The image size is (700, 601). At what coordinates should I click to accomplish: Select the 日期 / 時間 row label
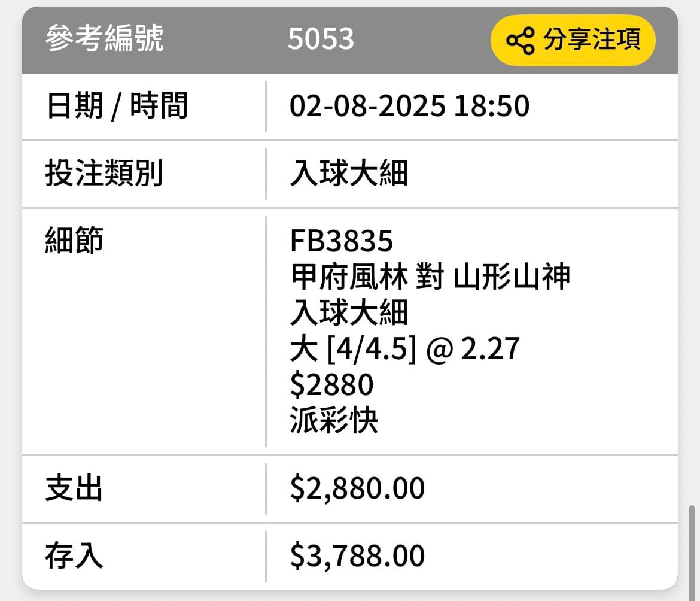pos(117,107)
